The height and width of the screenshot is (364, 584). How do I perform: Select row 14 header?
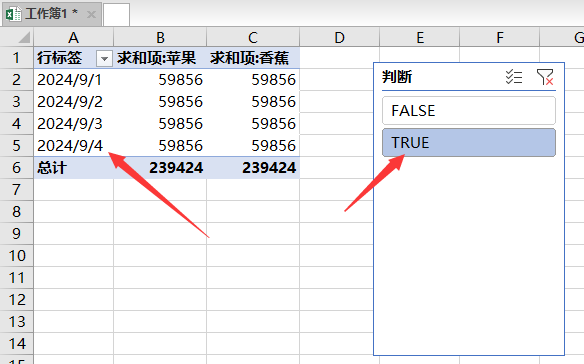[x=16, y=344]
